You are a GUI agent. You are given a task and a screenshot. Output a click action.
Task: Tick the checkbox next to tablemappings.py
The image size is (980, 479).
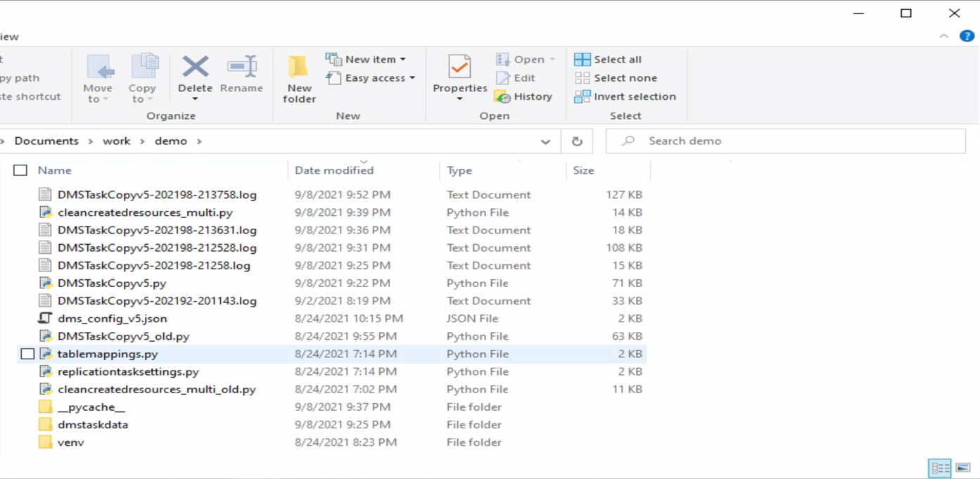click(27, 354)
